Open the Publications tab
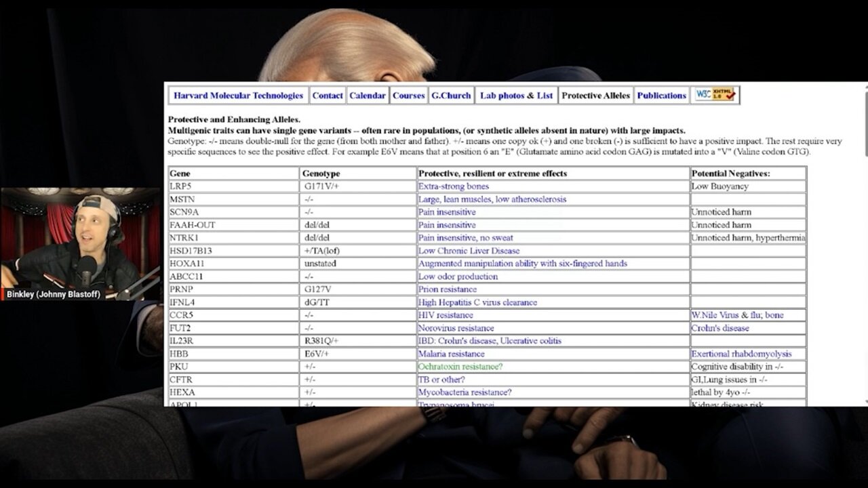 pos(662,96)
